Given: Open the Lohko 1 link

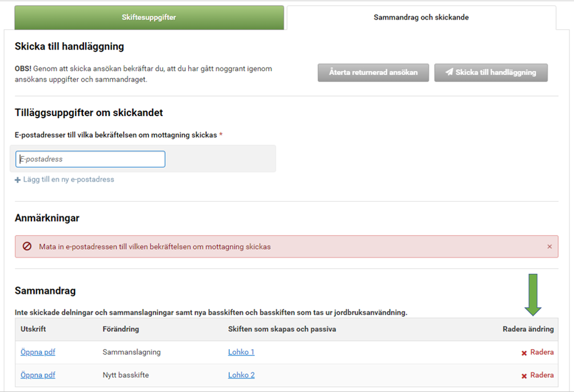Looking at the screenshot, I should click(241, 352).
